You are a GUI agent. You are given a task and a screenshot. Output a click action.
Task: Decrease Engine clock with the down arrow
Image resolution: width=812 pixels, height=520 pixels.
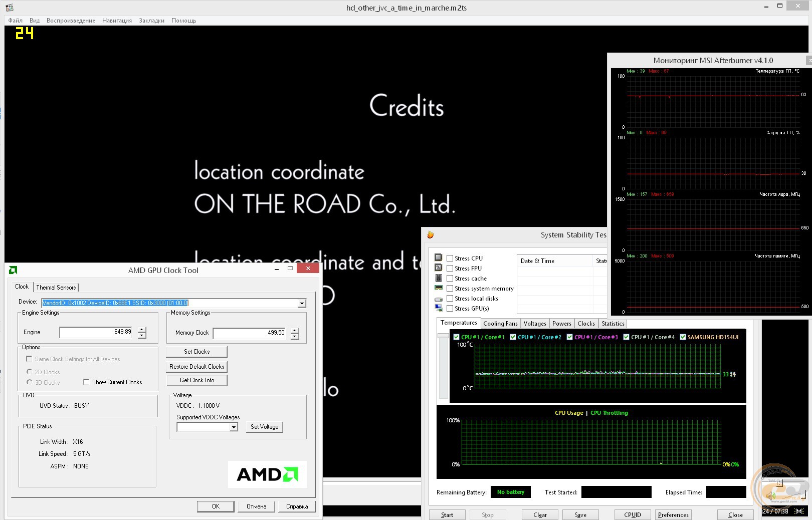(142, 336)
